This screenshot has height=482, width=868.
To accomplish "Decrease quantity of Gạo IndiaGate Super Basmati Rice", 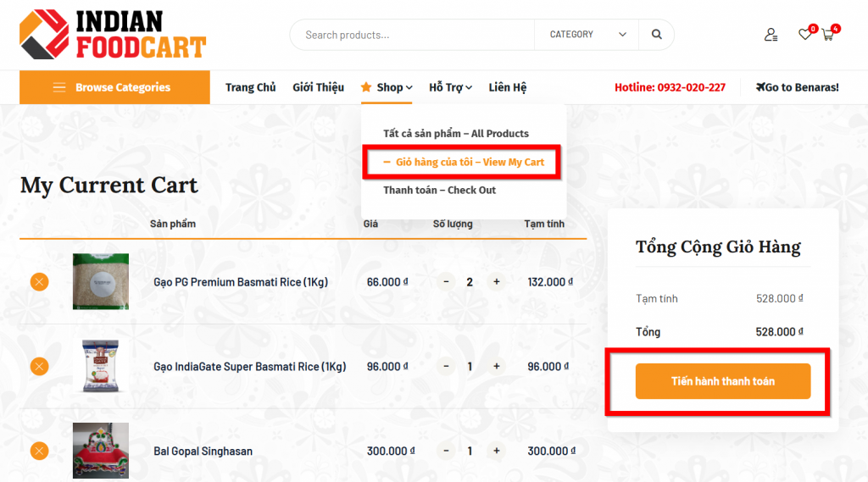I will click(446, 366).
